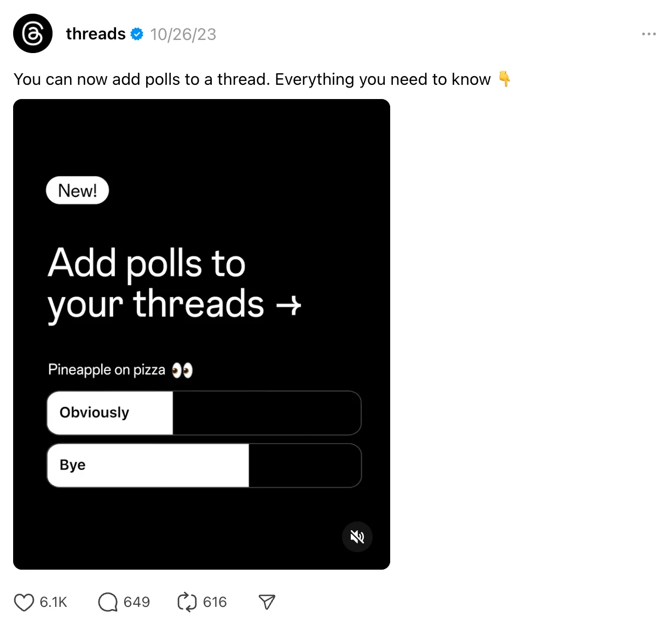This screenshot has width=672, height=620.
Task: Unmute the video sound
Action: pyautogui.click(x=357, y=537)
